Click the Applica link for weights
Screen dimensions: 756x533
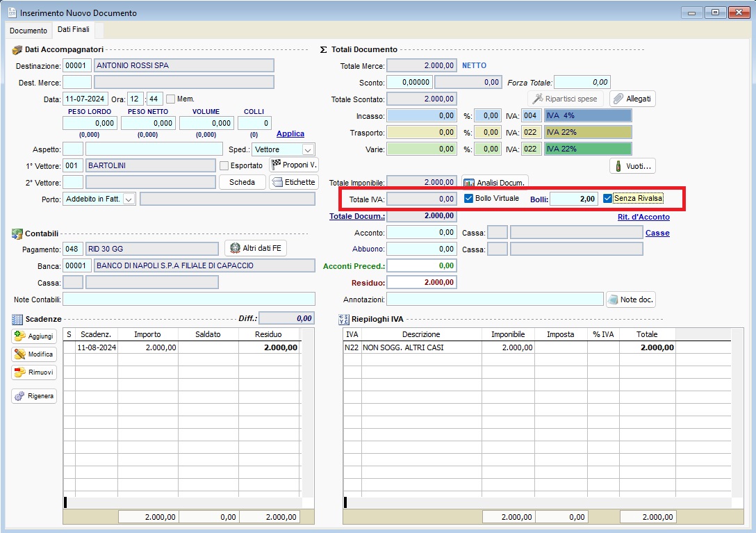pos(290,133)
